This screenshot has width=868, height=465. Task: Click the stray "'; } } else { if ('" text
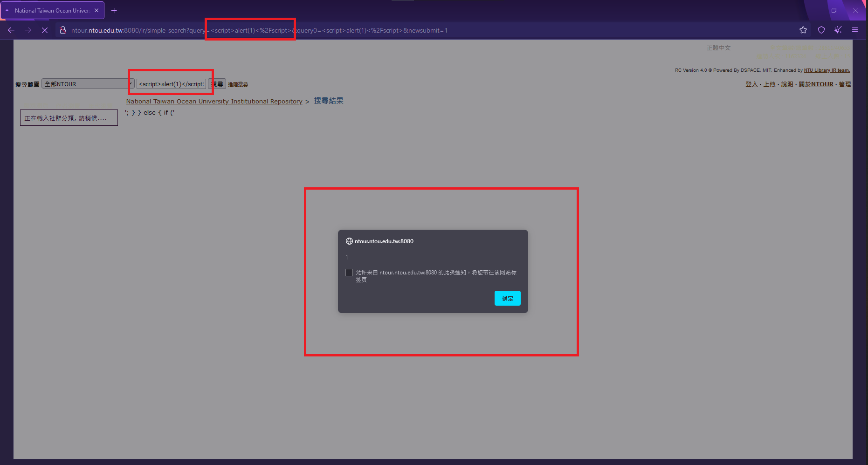point(150,113)
